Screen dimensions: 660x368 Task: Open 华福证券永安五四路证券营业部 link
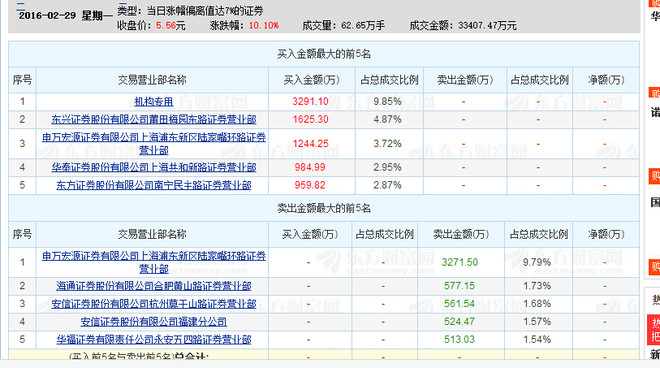coord(154,340)
